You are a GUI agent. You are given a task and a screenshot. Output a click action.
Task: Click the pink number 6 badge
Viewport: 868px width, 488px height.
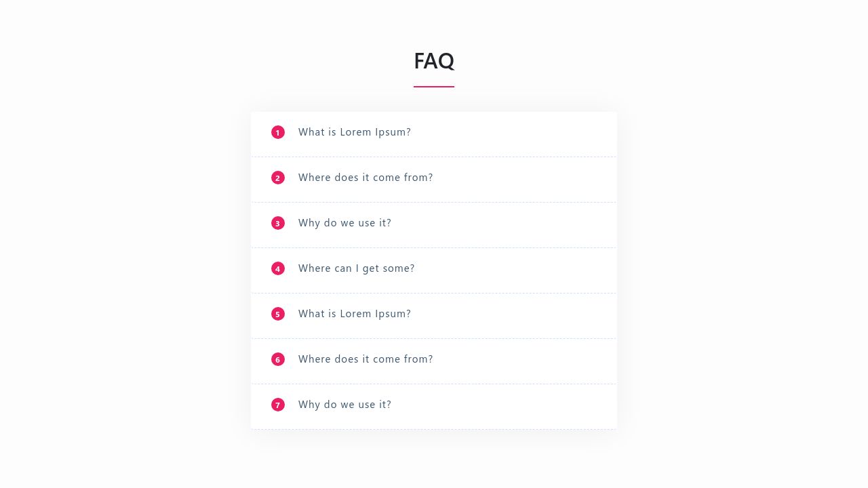(278, 359)
